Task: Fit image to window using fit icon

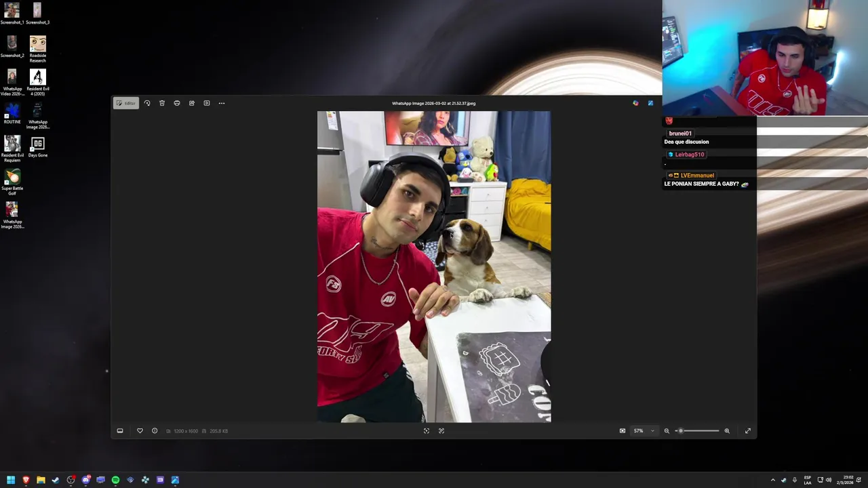Action: pos(427,431)
